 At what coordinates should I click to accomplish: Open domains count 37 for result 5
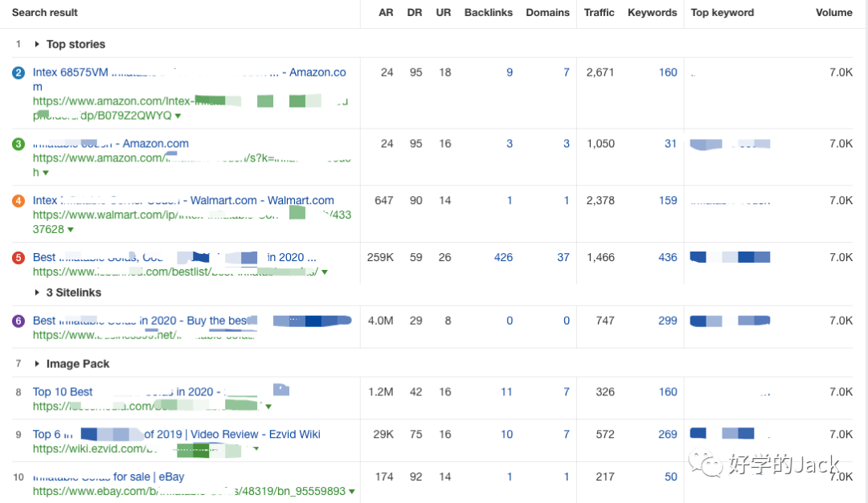click(563, 258)
